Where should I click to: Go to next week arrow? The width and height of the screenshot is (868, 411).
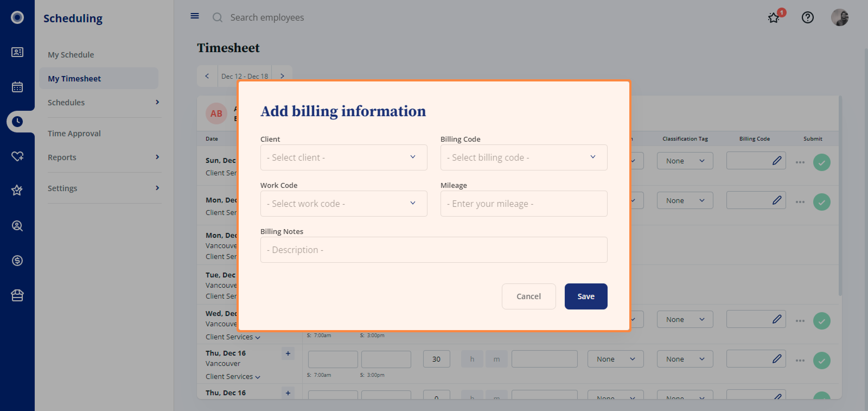282,76
